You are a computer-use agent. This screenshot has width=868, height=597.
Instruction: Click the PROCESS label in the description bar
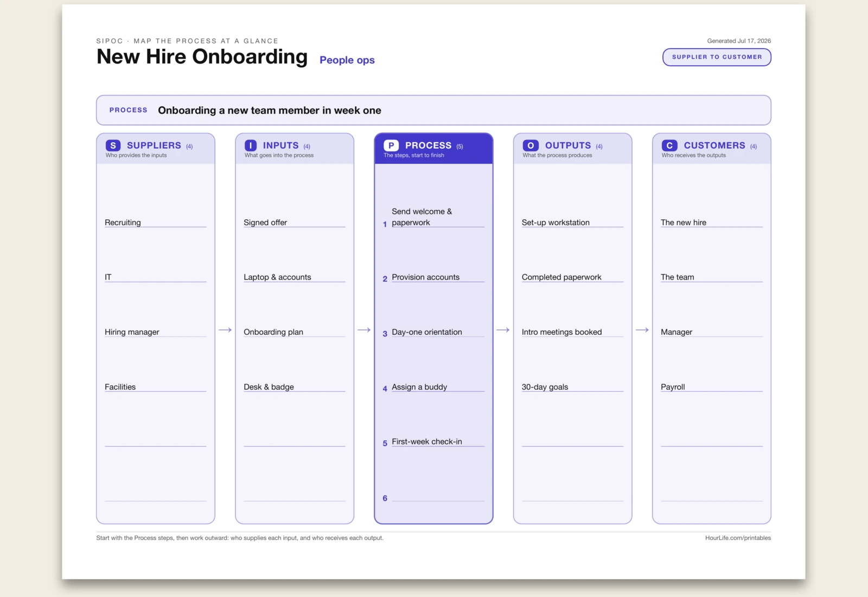point(129,110)
